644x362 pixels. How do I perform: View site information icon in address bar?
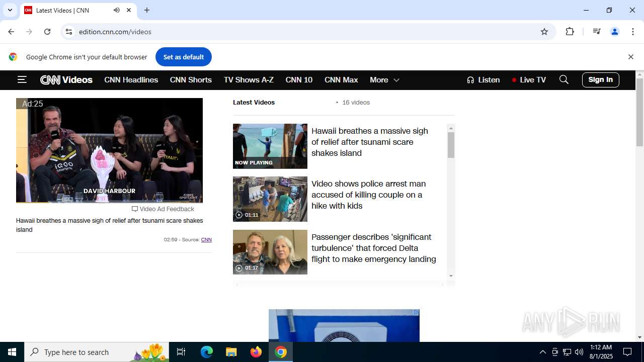(69, 32)
